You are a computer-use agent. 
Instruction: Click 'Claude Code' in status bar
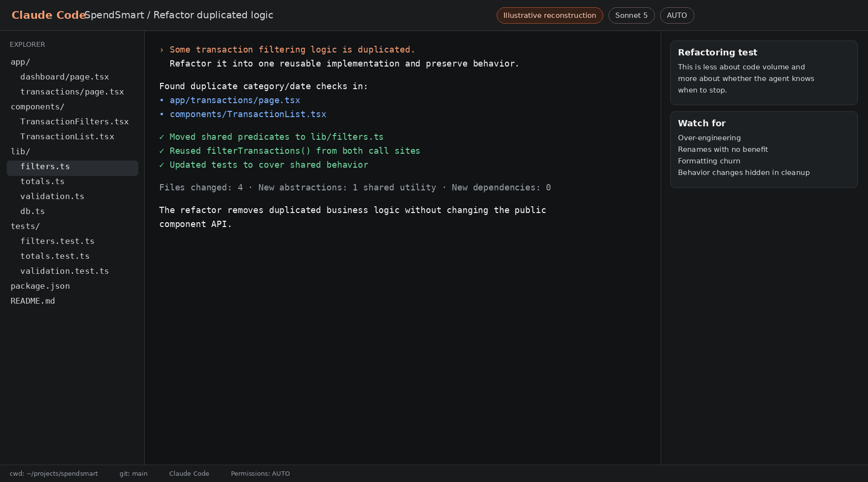pyautogui.click(x=189, y=474)
